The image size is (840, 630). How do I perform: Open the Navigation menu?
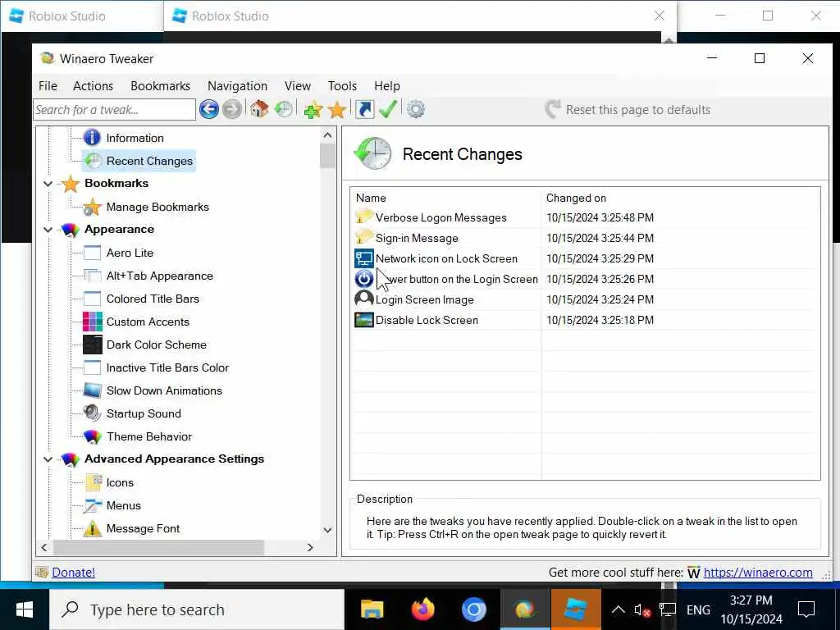coord(237,85)
